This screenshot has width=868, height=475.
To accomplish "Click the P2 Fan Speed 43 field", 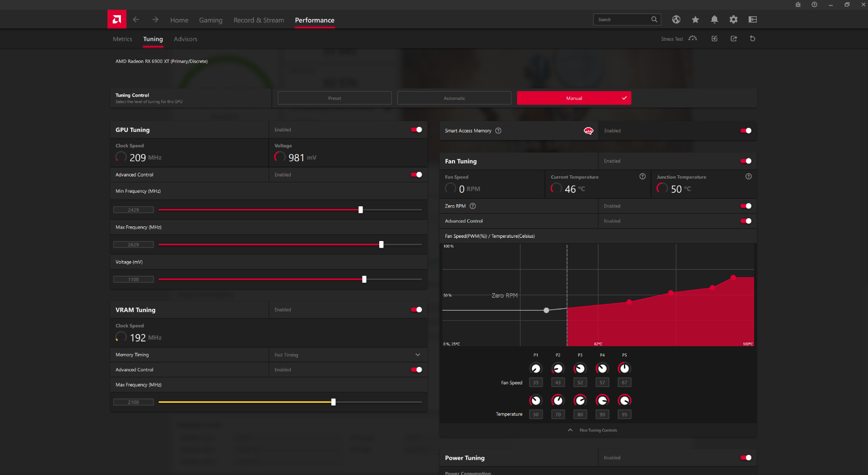I will 558,383.
